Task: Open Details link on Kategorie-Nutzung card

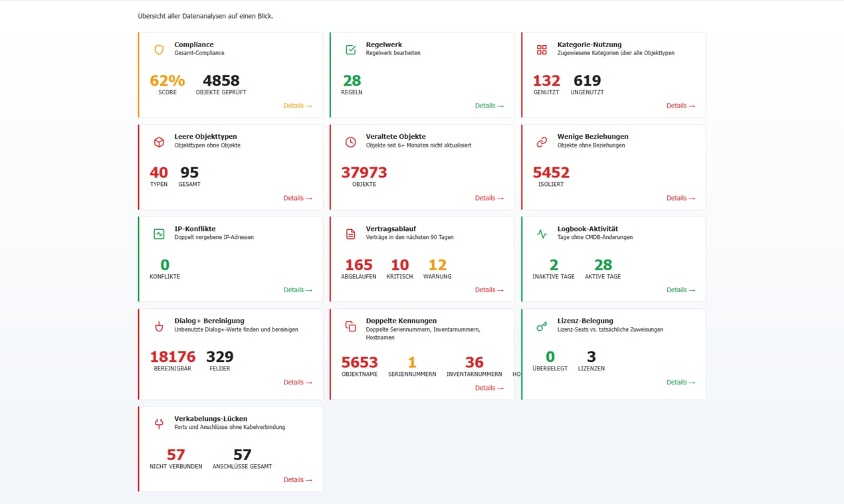Action: coord(681,106)
